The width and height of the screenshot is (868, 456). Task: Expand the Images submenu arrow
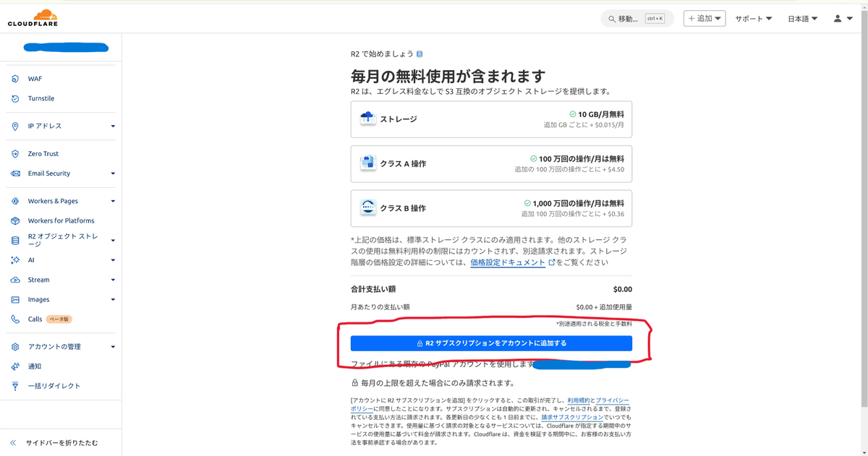coord(113,299)
